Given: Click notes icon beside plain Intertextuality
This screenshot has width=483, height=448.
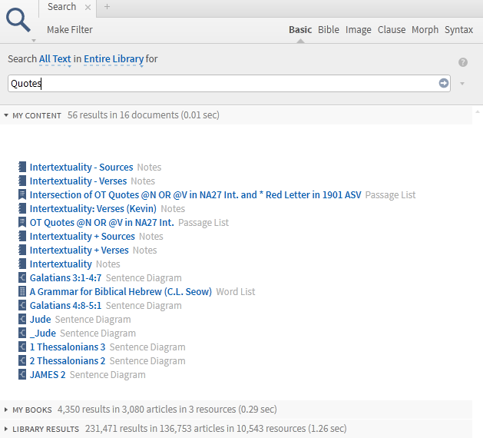Looking at the screenshot, I should pos(22,264).
